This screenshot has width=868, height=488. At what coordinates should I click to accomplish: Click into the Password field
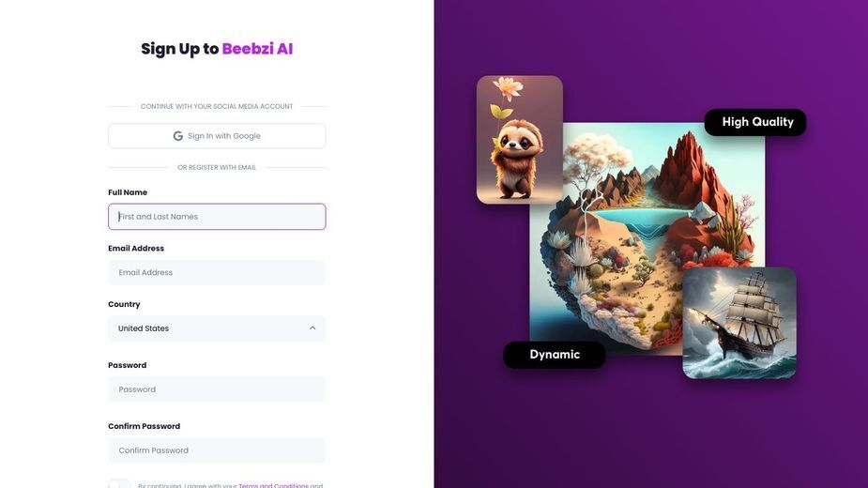click(217, 389)
